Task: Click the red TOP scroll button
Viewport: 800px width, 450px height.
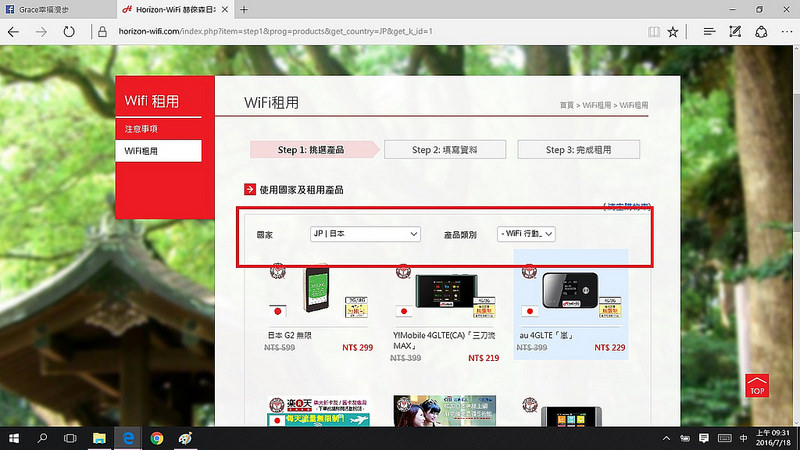Action: tap(757, 386)
